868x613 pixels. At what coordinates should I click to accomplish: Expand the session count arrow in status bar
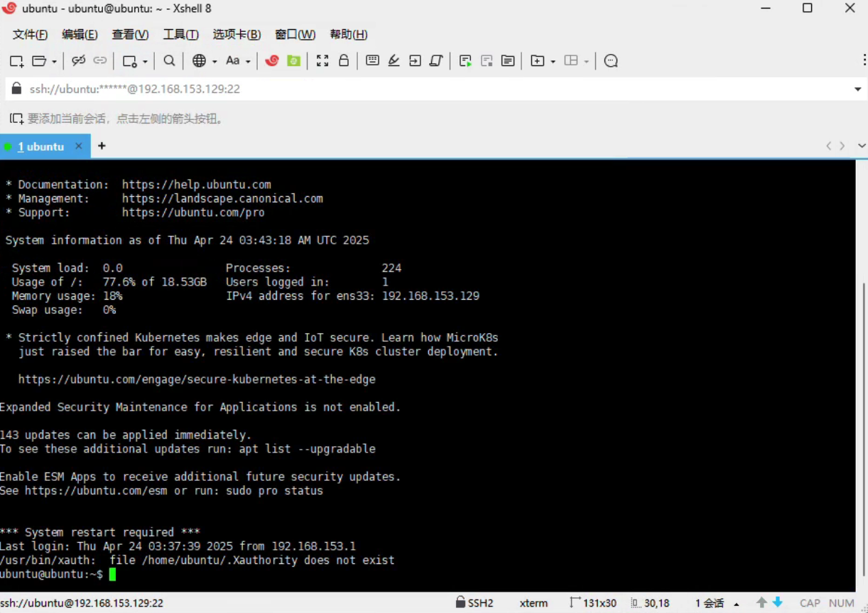[735, 604]
